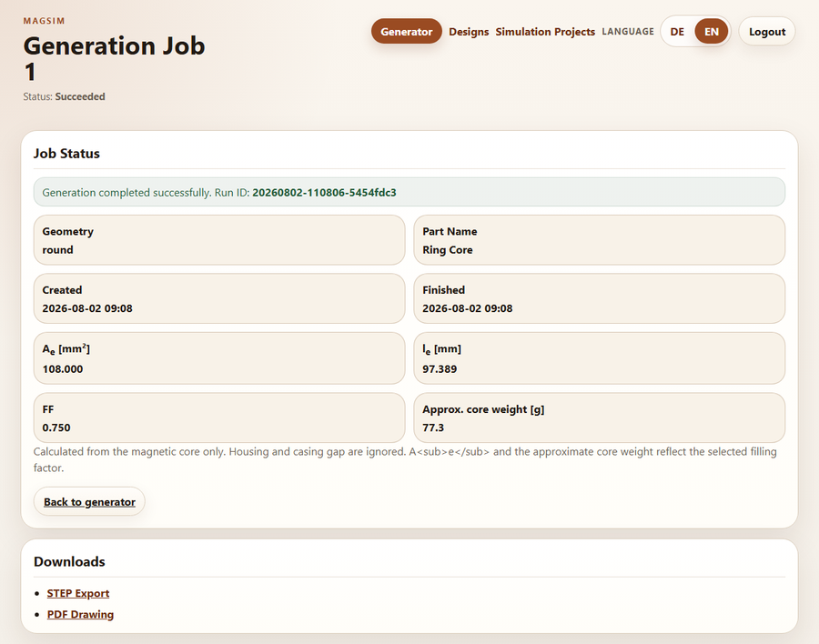Image resolution: width=819 pixels, height=644 pixels.
Task: Select the Run ID 20260802-110806-5454fdc3
Action: 324,192
